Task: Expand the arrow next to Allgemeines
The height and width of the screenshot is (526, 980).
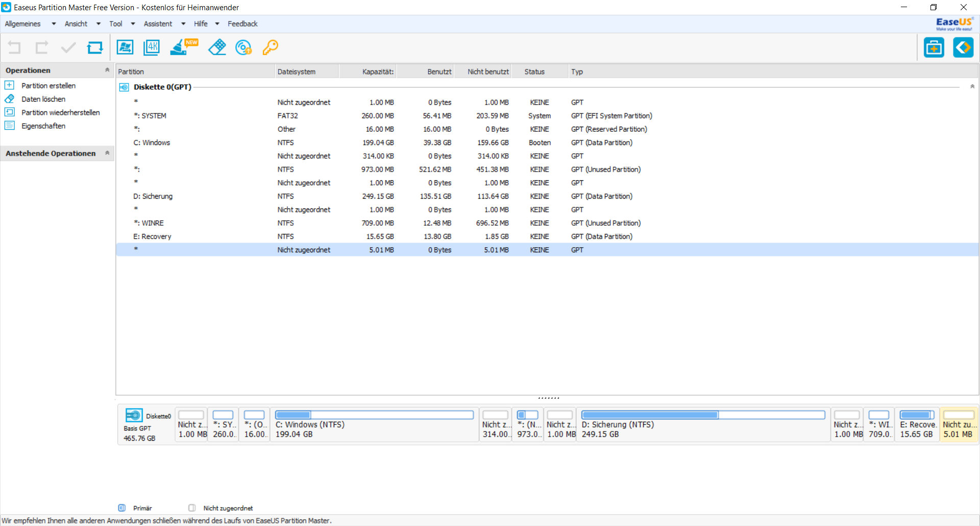Action: 54,24
